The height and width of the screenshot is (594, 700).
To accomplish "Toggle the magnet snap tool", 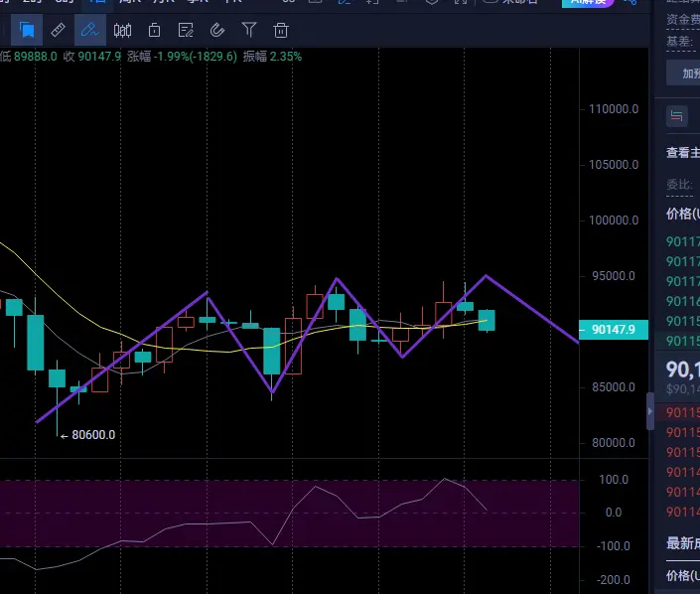I will 217,30.
